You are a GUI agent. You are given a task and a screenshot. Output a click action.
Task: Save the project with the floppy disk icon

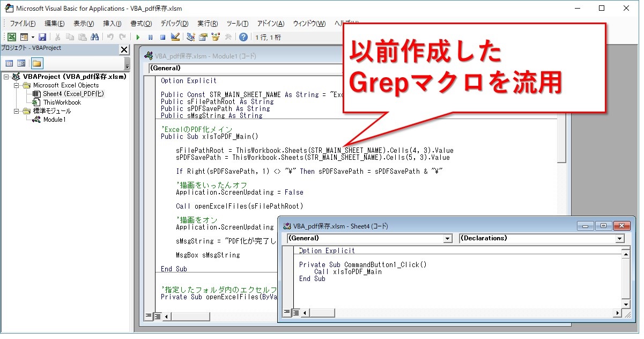[42, 37]
